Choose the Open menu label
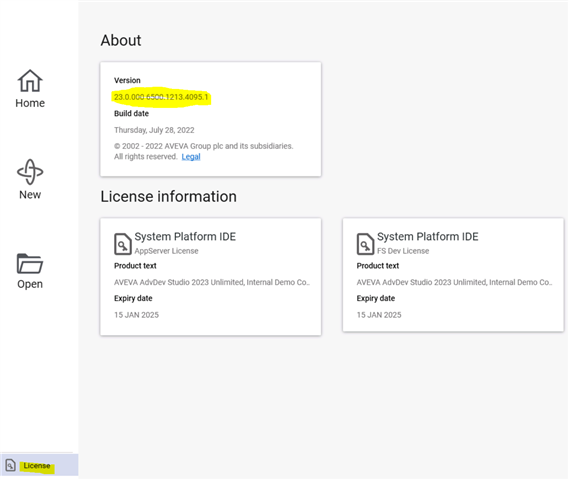The width and height of the screenshot is (569, 480). click(30, 284)
